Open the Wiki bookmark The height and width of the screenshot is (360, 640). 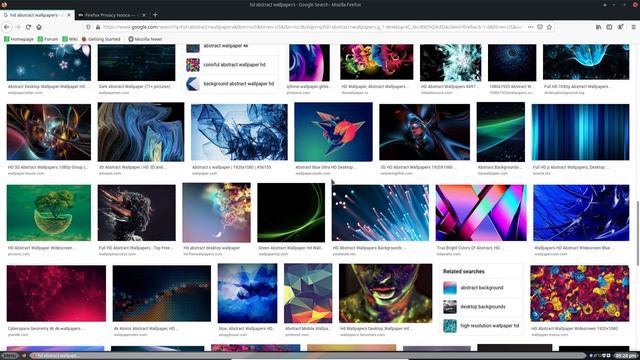pos(70,39)
